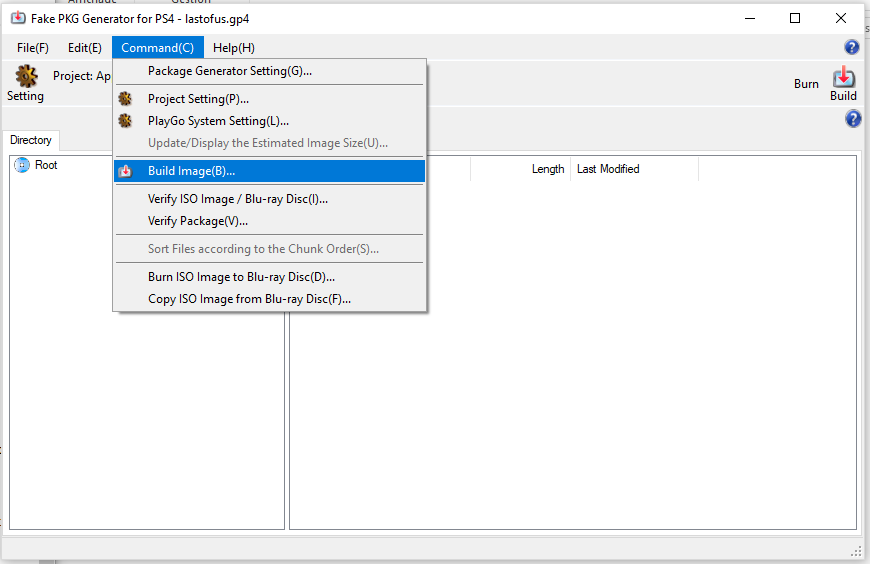The image size is (870, 564).
Task: Maximize the Fake PKG Generator window
Action: coord(795,18)
